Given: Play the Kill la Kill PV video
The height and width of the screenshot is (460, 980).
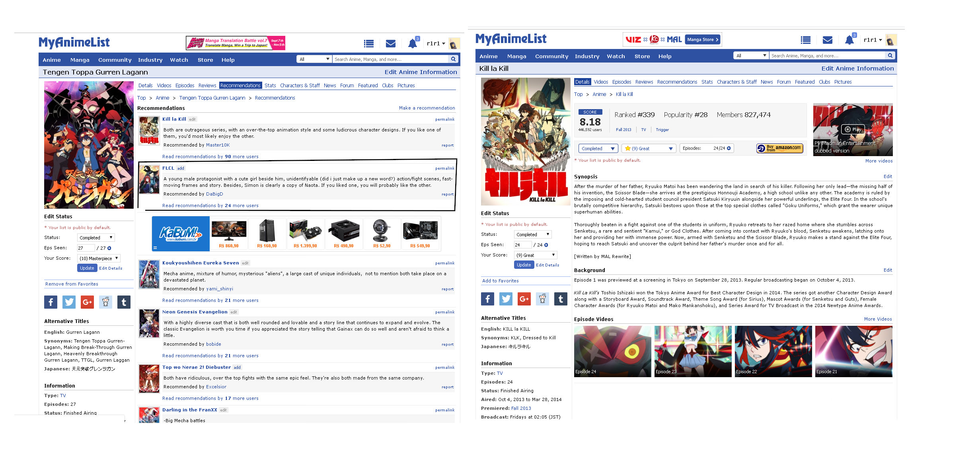Looking at the screenshot, I should [x=853, y=129].
